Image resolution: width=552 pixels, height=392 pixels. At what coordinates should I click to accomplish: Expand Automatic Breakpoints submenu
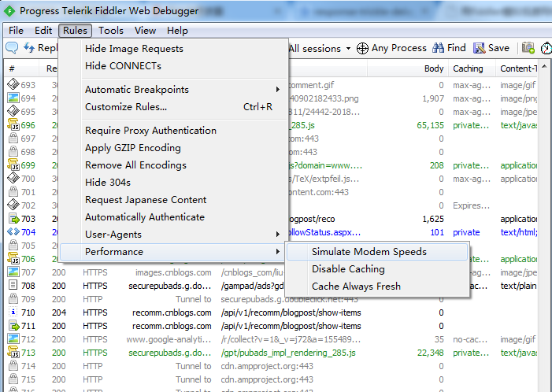[x=172, y=90]
